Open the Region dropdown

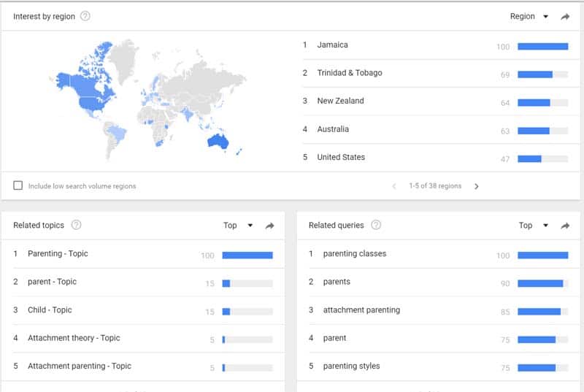click(529, 16)
